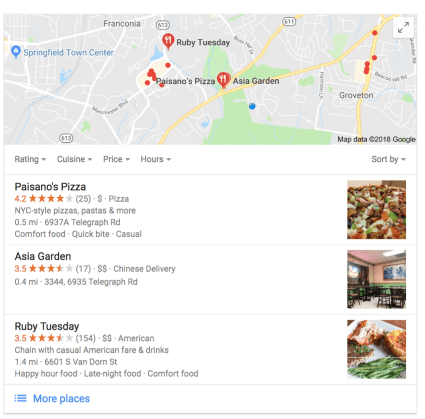Image resolution: width=425 pixels, height=419 pixels.
Task: View the Asia Garden interior photo thumbnail
Action: [x=377, y=279]
